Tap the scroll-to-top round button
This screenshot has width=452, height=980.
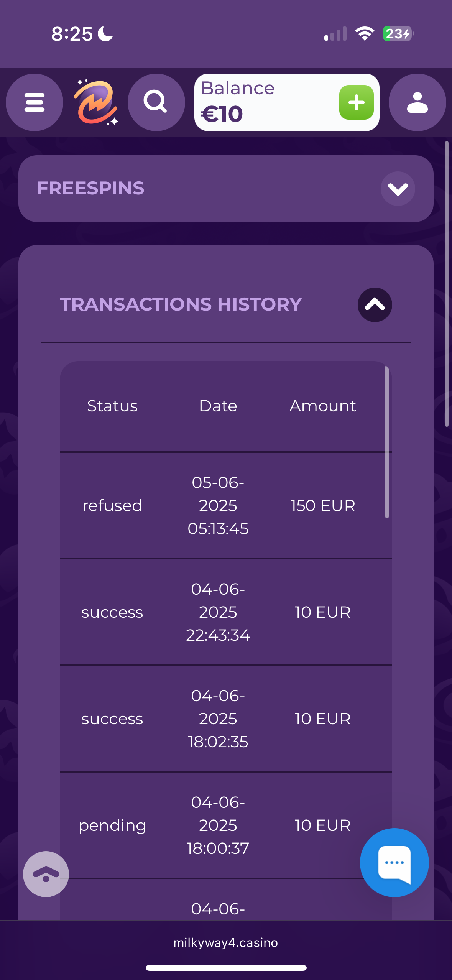tap(46, 874)
